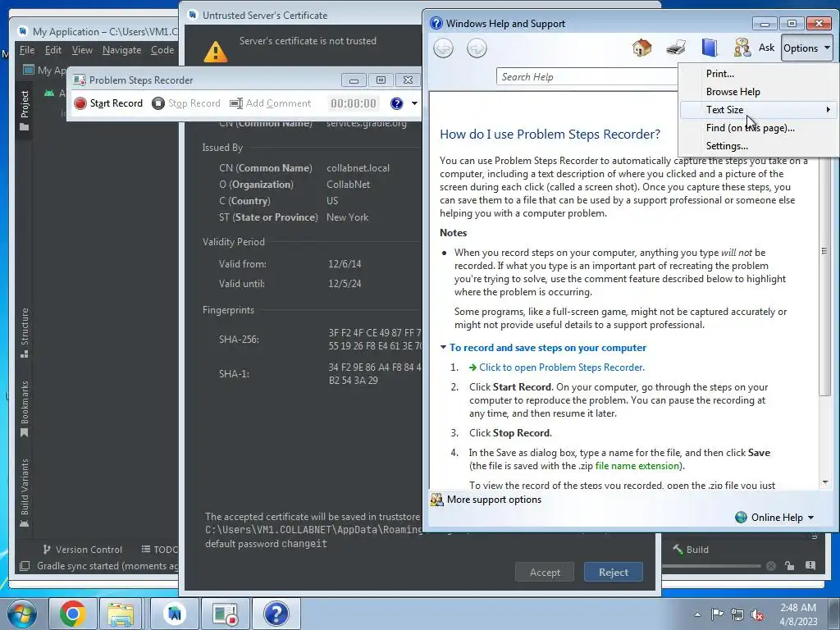
Task: Open Browse Help book icon
Action: 710,48
